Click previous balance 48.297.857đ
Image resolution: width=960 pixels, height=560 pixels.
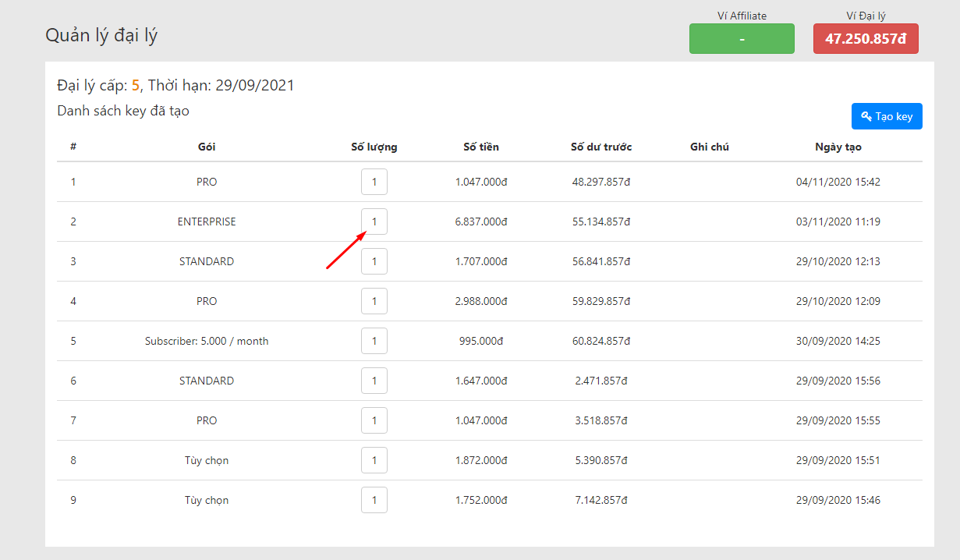point(601,182)
